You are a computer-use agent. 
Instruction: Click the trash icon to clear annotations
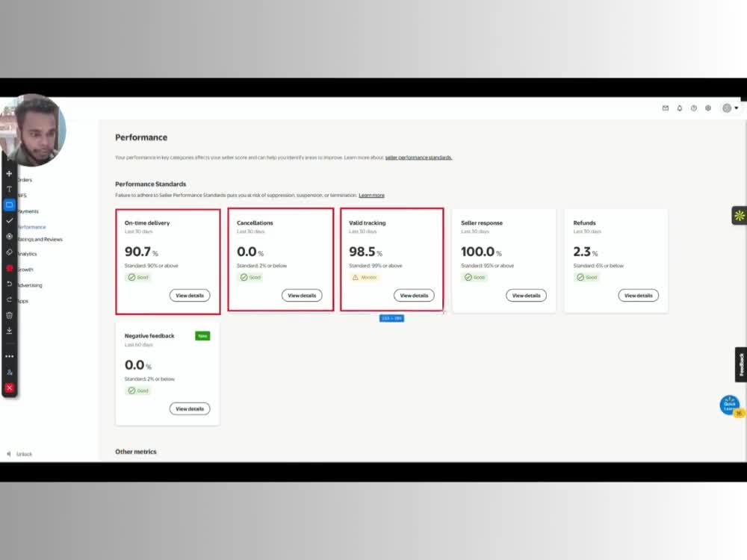[x=9, y=315]
